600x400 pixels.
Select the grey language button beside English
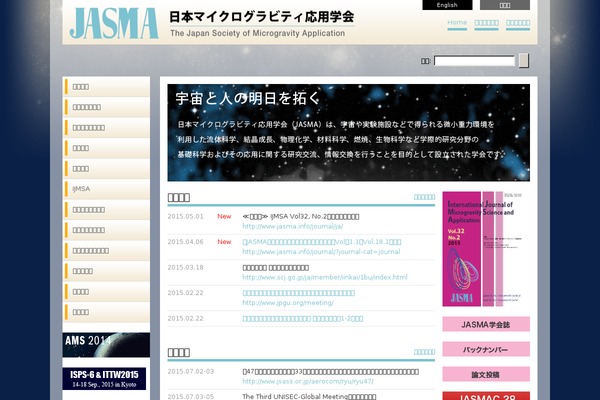505,5
